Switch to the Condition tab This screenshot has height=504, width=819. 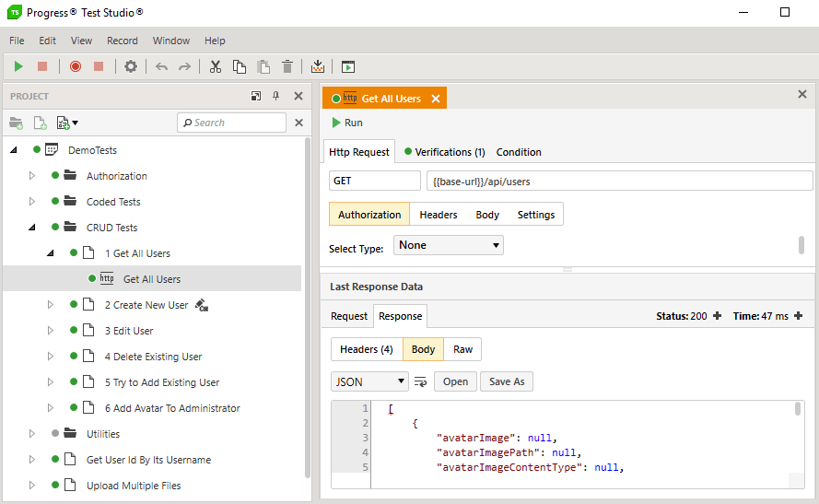pos(519,153)
